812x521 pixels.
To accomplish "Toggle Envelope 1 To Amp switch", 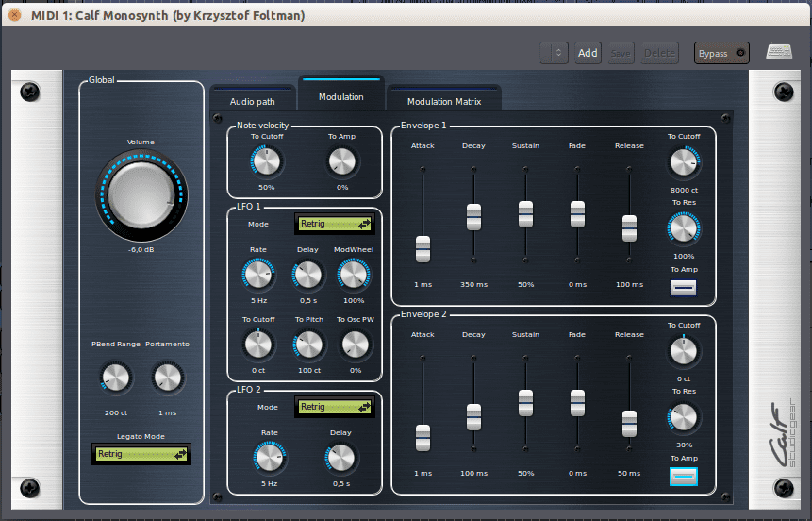I will [x=684, y=287].
